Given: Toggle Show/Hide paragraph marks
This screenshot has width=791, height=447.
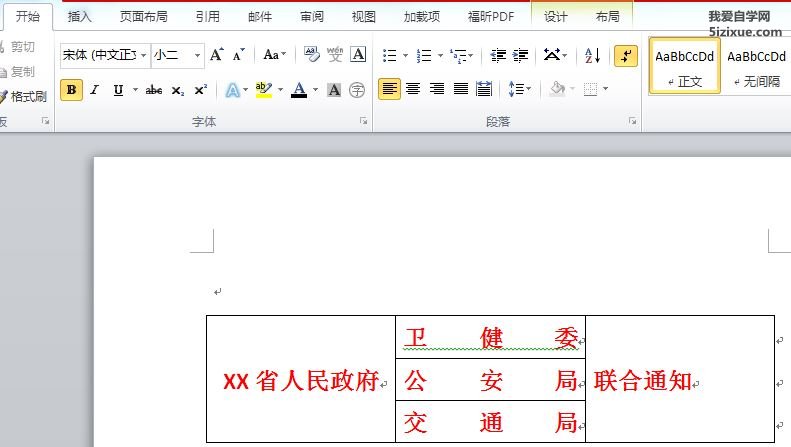Looking at the screenshot, I should 626,55.
